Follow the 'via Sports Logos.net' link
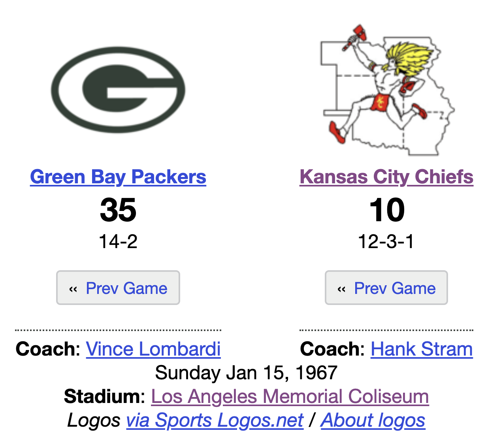 [x=215, y=420]
